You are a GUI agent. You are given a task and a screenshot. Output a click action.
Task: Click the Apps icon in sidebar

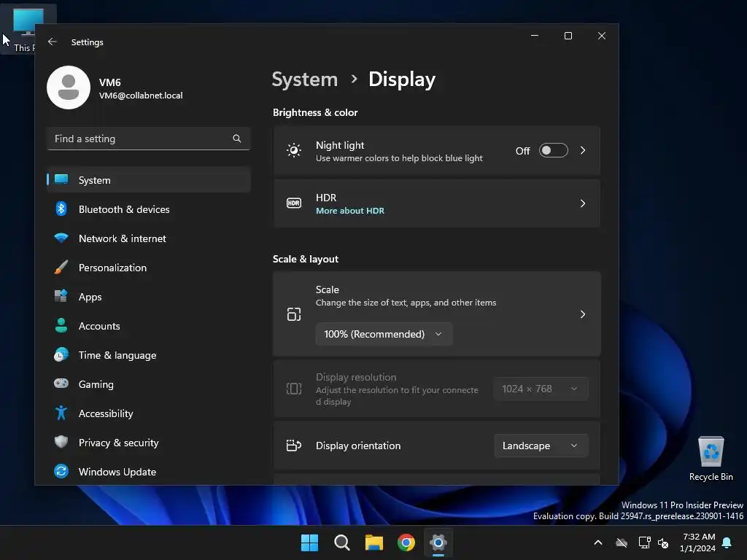pyautogui.click(x=61, y=296)
